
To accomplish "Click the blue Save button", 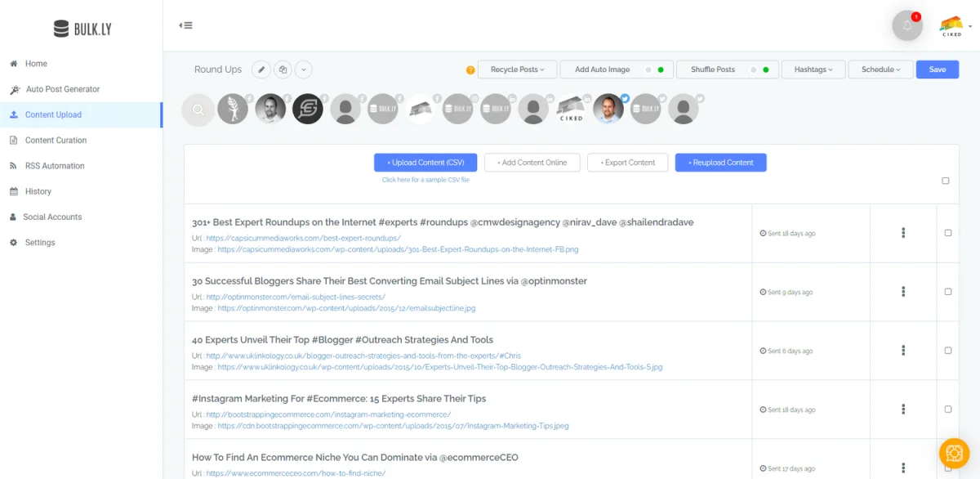I will pyautogui.click(x=937, y=70).
